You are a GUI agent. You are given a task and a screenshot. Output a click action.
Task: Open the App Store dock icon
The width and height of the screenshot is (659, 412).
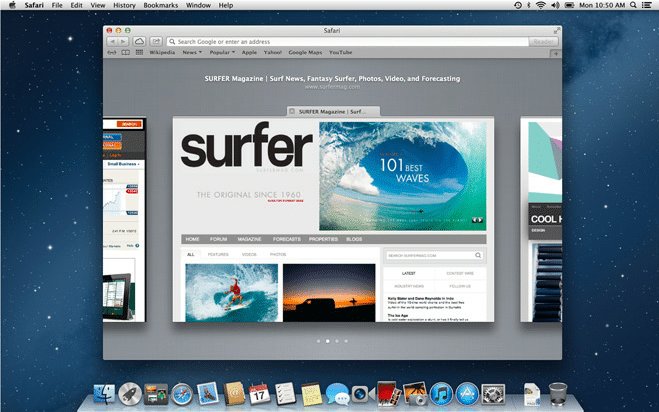[467, 393]
